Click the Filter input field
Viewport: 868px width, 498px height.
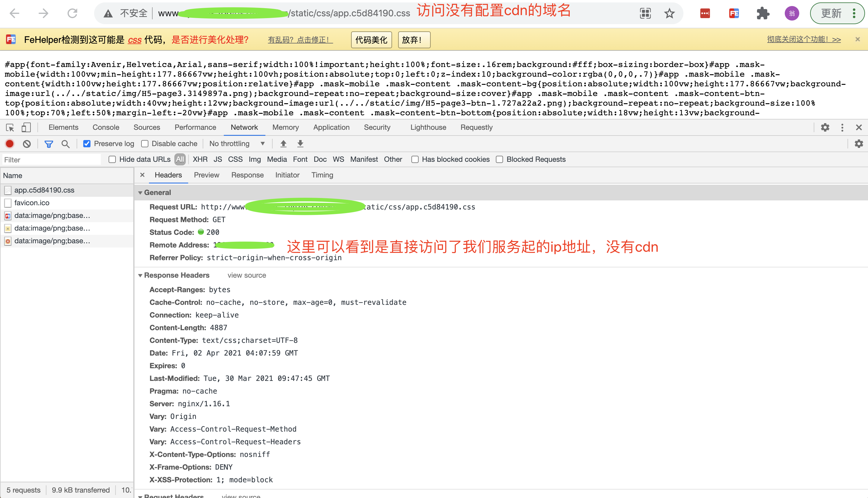(51, 160)
